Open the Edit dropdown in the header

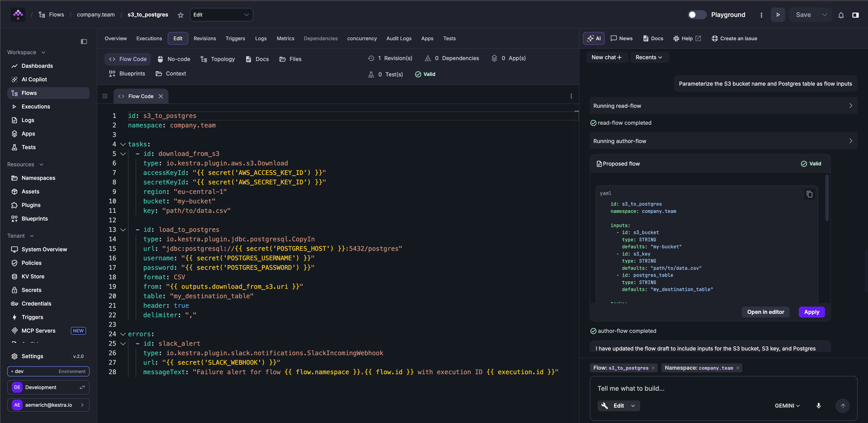(x=221, y=15)
